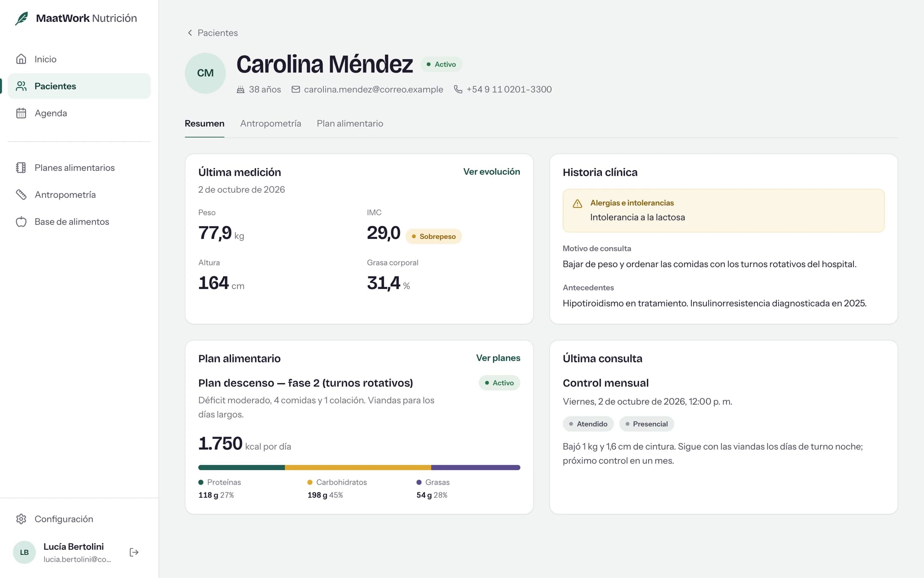Click the Sobrepeso IMC badge
The image size is (924, 578).
click(x=433, y=236)
